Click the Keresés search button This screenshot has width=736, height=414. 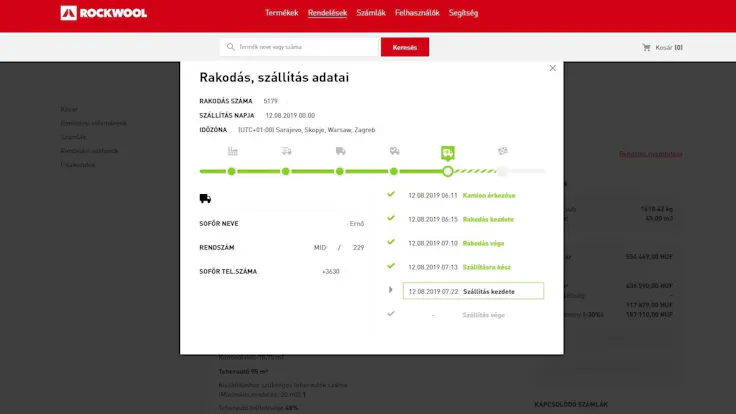[405, 47]
